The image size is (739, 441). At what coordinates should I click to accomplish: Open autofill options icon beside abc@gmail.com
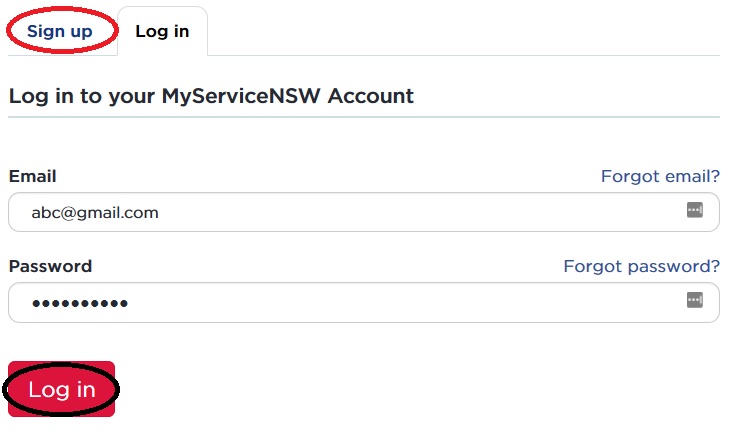tap(694, 210)
